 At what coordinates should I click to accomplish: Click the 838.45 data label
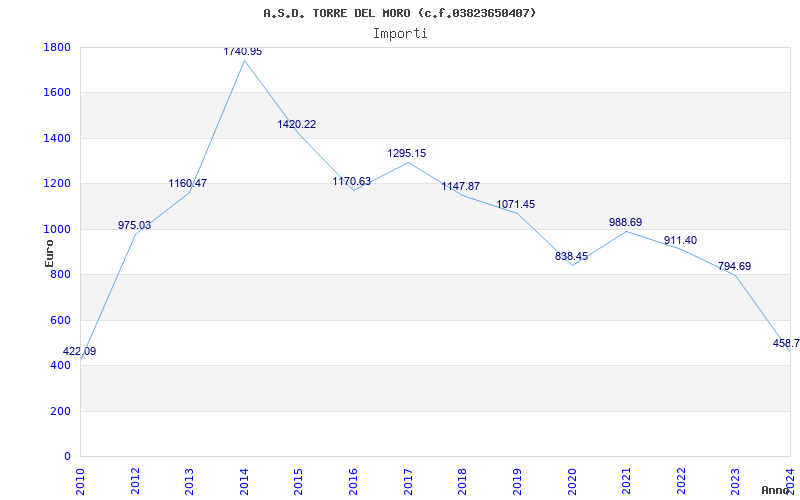(571, 257)
